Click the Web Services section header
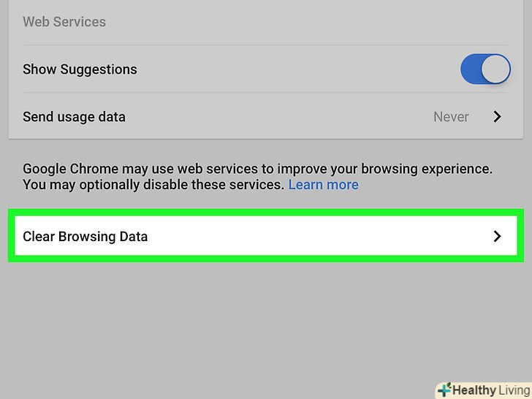Image resolution: width=532 pixels, height=399 pixels. pos(64,22)
